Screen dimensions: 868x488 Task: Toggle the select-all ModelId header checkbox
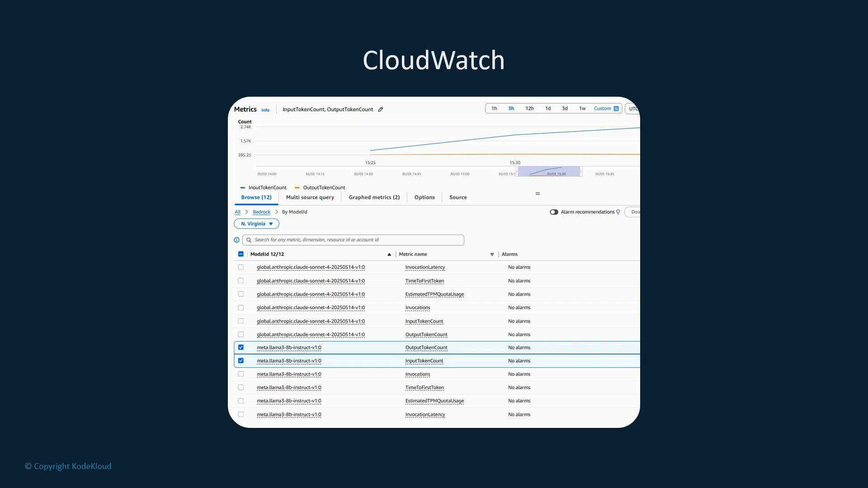(241, 254)
